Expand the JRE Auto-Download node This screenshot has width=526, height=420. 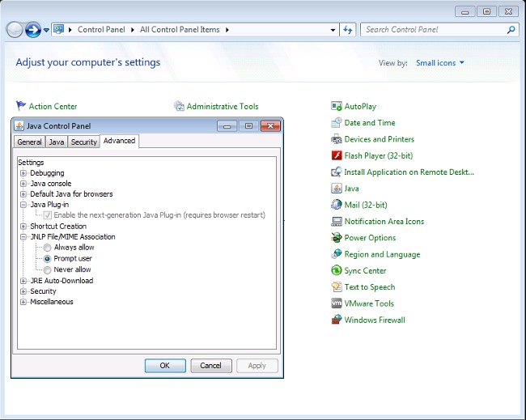pos(23,281)
